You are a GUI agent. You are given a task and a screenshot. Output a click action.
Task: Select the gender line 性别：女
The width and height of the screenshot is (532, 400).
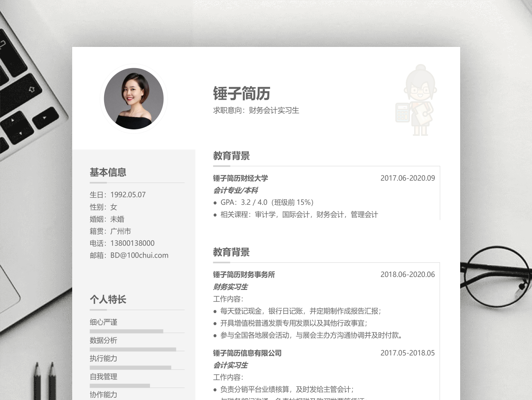tap(103, 207)
